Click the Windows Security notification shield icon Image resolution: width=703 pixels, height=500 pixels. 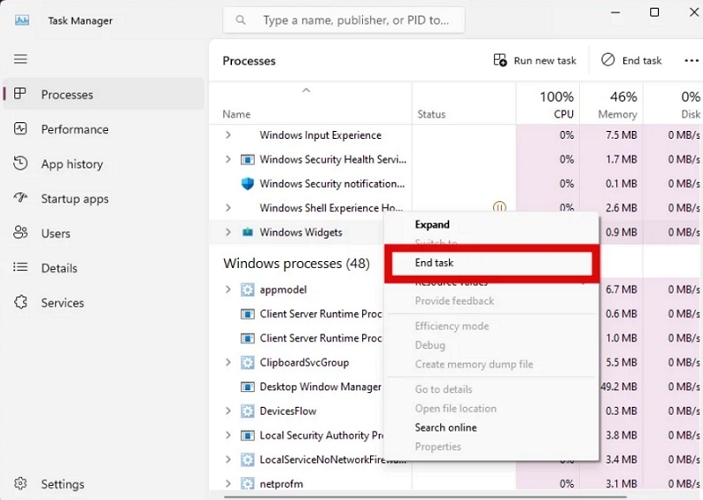click(x=247, y=183)
